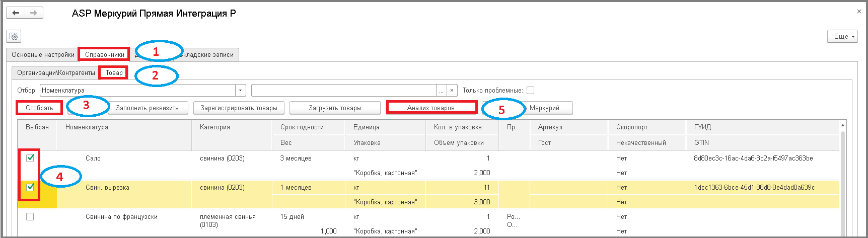This screenshot has height=238, width=868.
Task: Switch to the Справочники tab
Action: pos(105,54)
